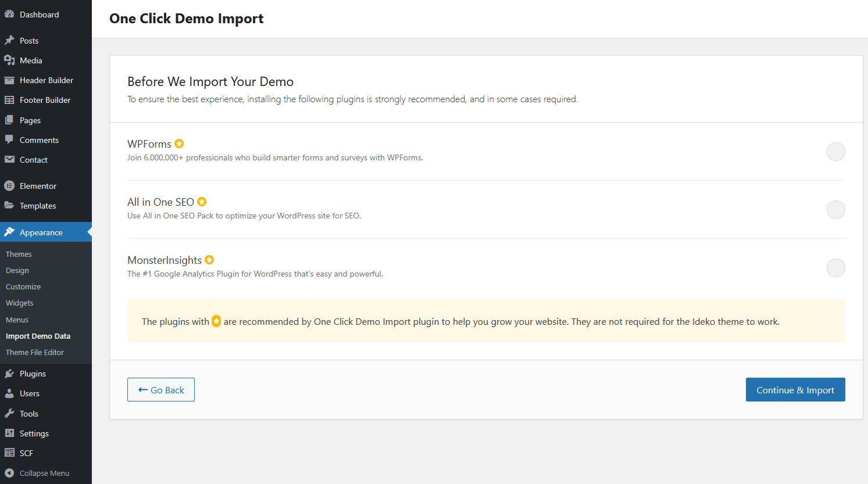Image resolution: width=868 pixels, height=484 pixels.
Task: Collapse the admin sidebar menu
Action: pos(44,473)
